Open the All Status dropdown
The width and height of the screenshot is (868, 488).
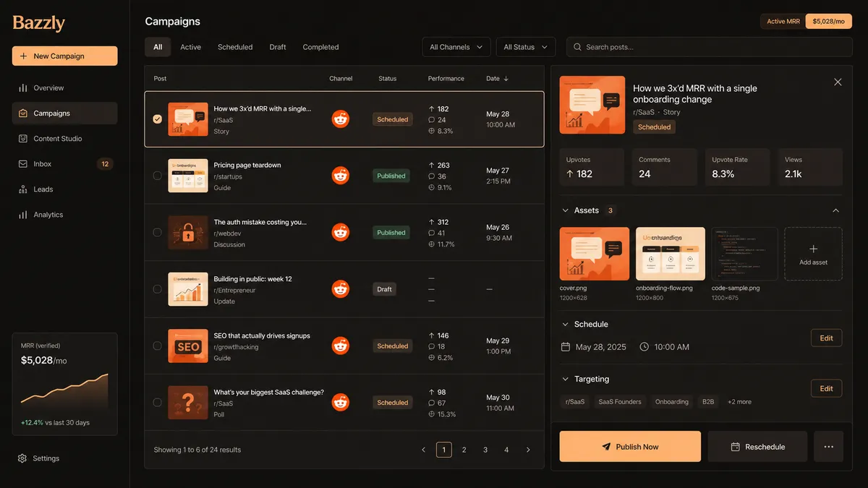[526, 47]
